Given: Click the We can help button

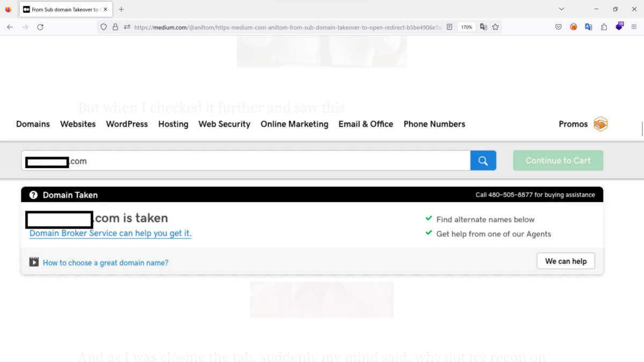Looking at the screenshot, I should [566, 261].
